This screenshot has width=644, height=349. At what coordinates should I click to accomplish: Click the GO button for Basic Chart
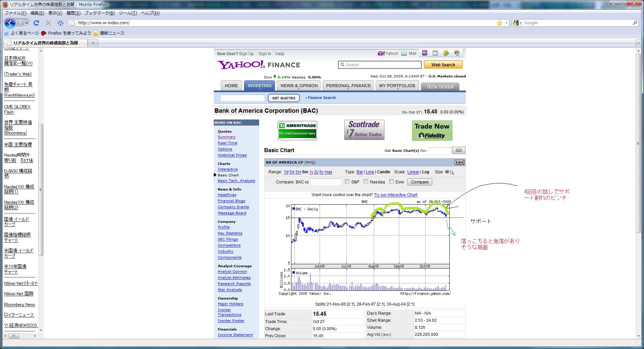458,150
